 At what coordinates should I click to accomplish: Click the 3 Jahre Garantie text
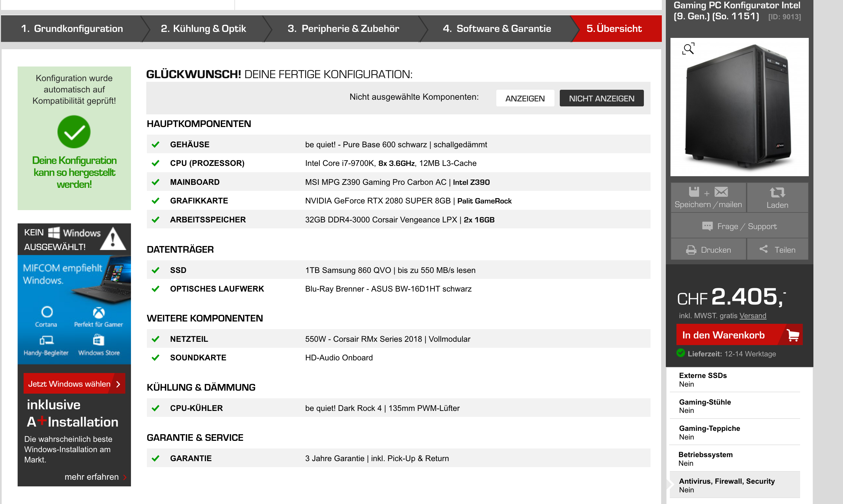[377, 458]
